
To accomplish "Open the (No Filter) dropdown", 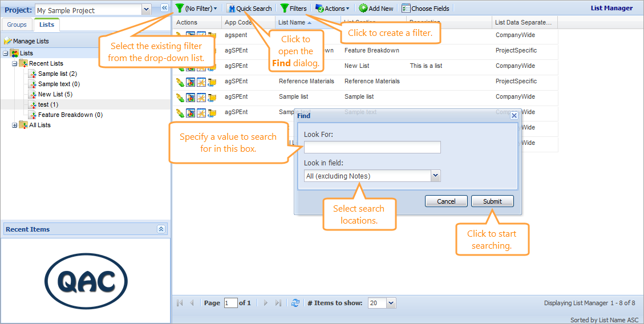I will [196, 8].
